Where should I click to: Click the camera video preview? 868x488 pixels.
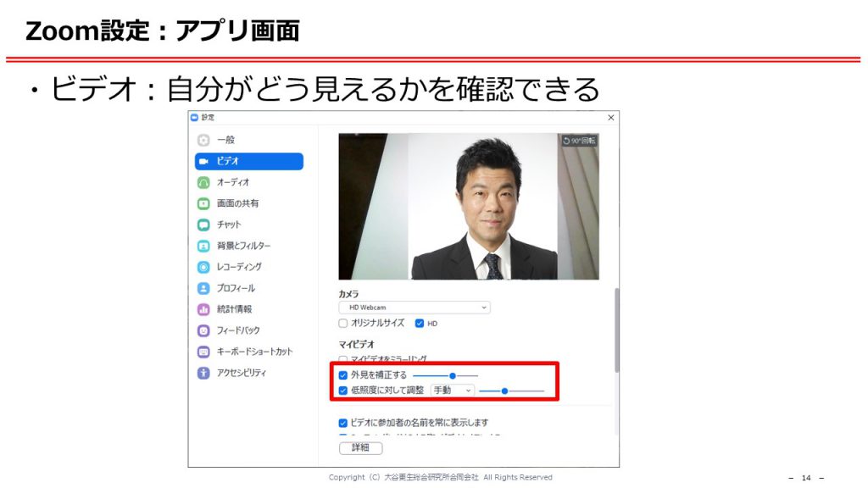(x=469, y=207)
